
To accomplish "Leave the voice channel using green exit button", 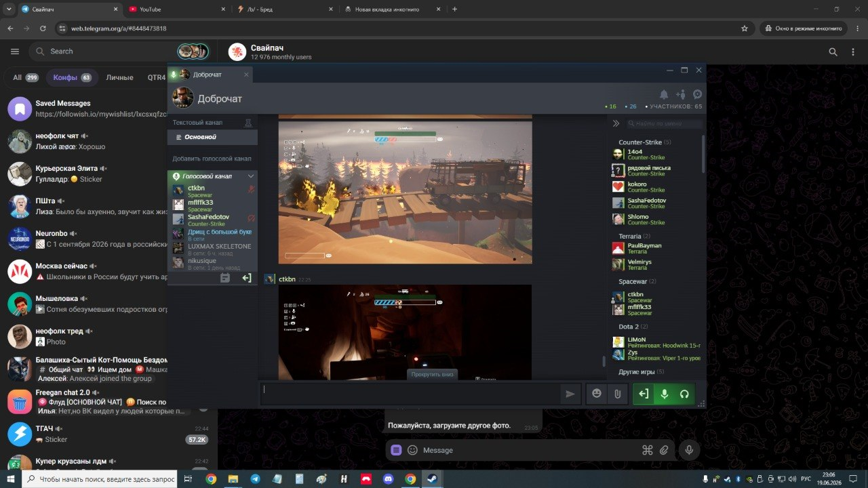I will pyautogui.click(x=644, y=394).
